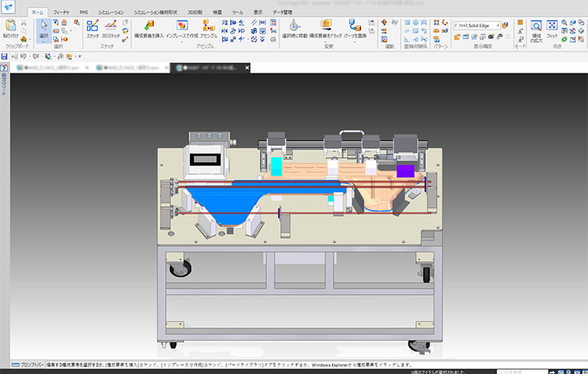
Task: Click the purple block in the assembly
Action: pos(405,170)
